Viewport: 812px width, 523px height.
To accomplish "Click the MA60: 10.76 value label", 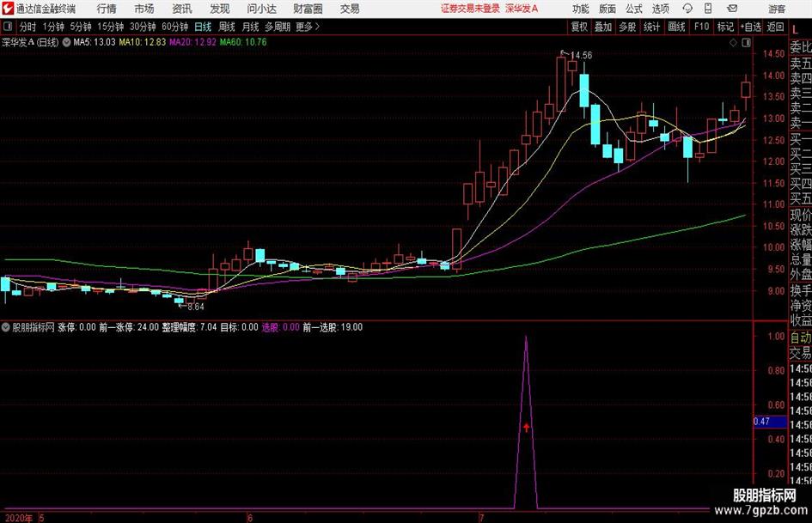I will click(x=243, y=42).
